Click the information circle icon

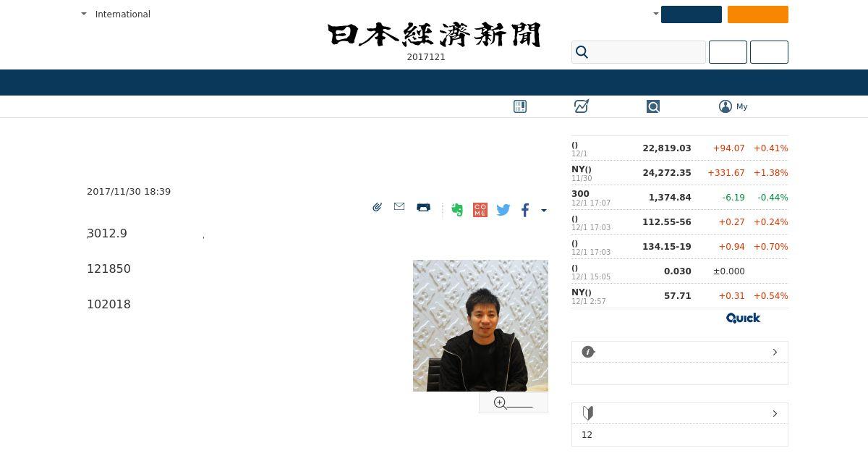click(x=588, y=352)
